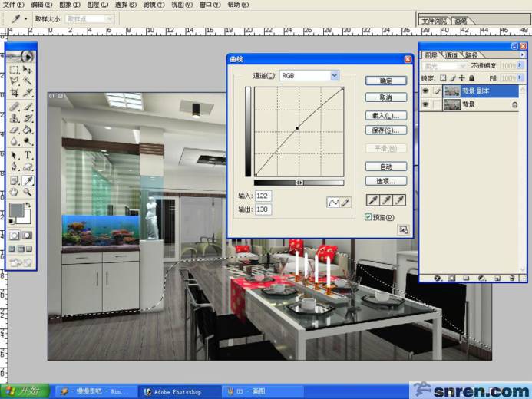Screen dimensions: 532x399
Task: Select the Paint Bucket tool
Action: tap(28, 130)
